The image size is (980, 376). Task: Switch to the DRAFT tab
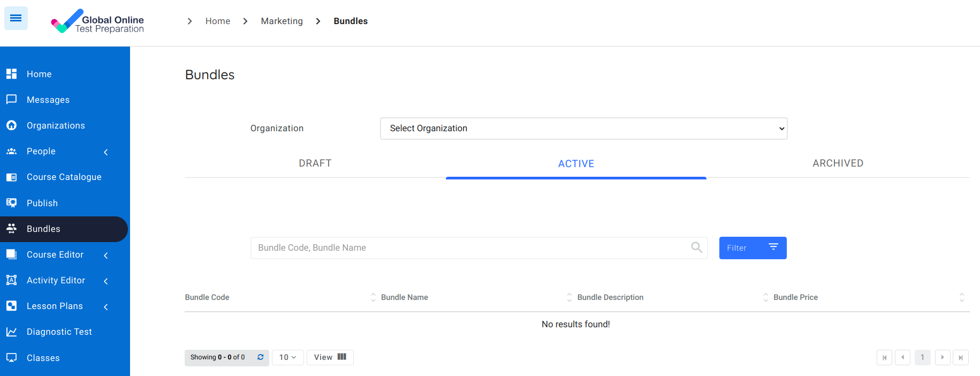click(315, 163)
